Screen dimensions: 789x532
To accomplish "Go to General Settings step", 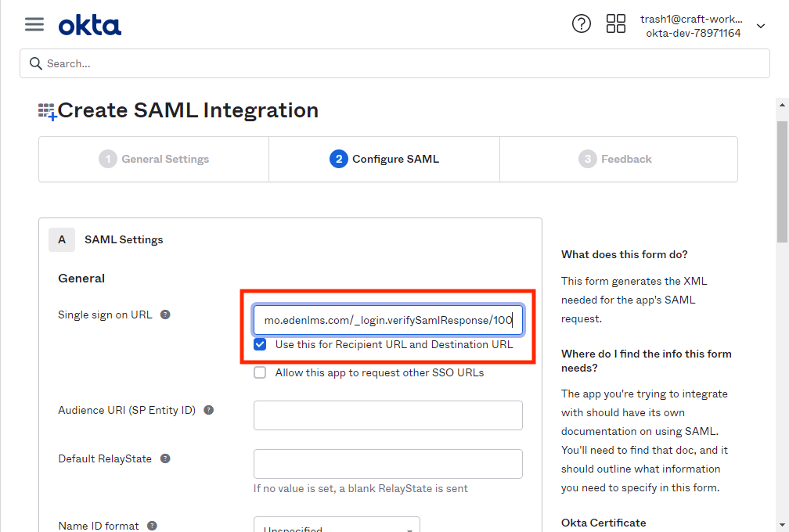I will 154,159.
